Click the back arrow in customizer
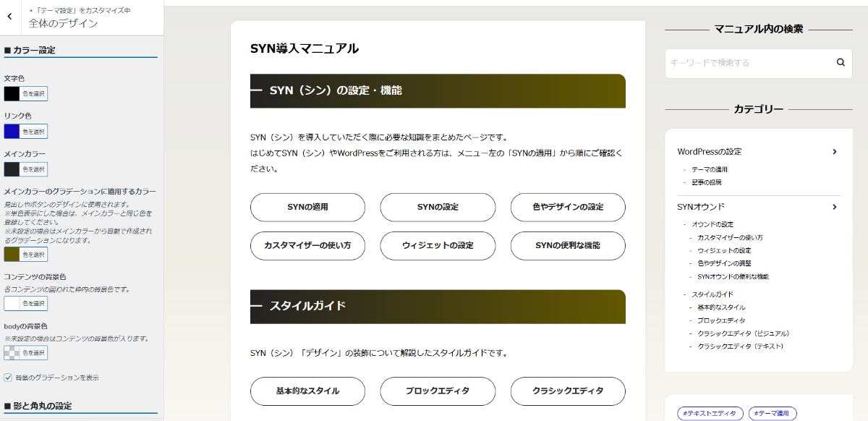This screenshot has width=868, height=421. click(9, 17)
